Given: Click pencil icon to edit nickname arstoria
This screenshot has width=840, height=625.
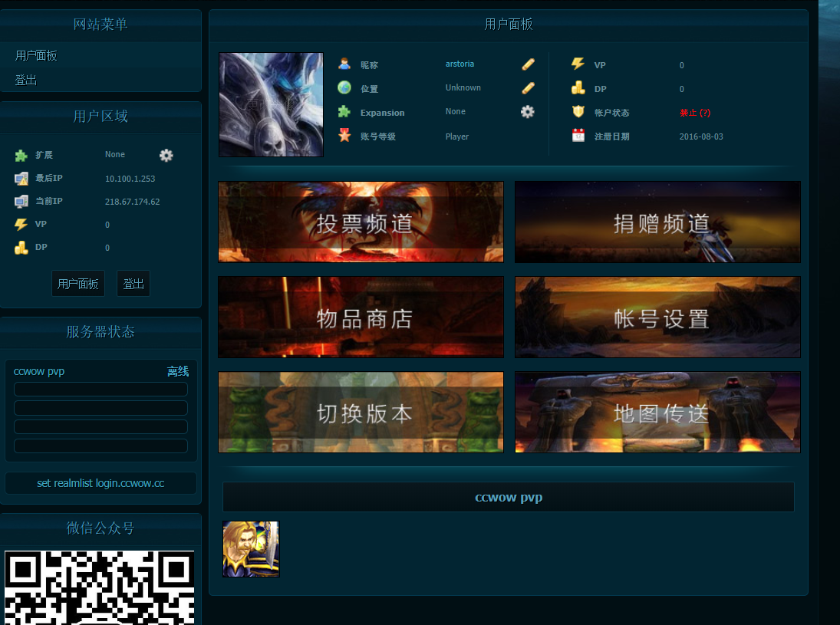Looking at the screenshot, I should (528, 64).
